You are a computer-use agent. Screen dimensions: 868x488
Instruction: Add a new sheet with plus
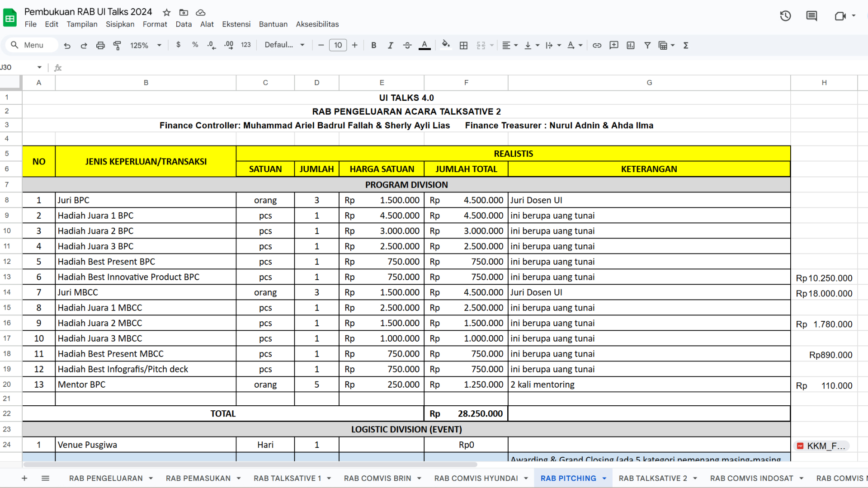[x=24, y=478]
